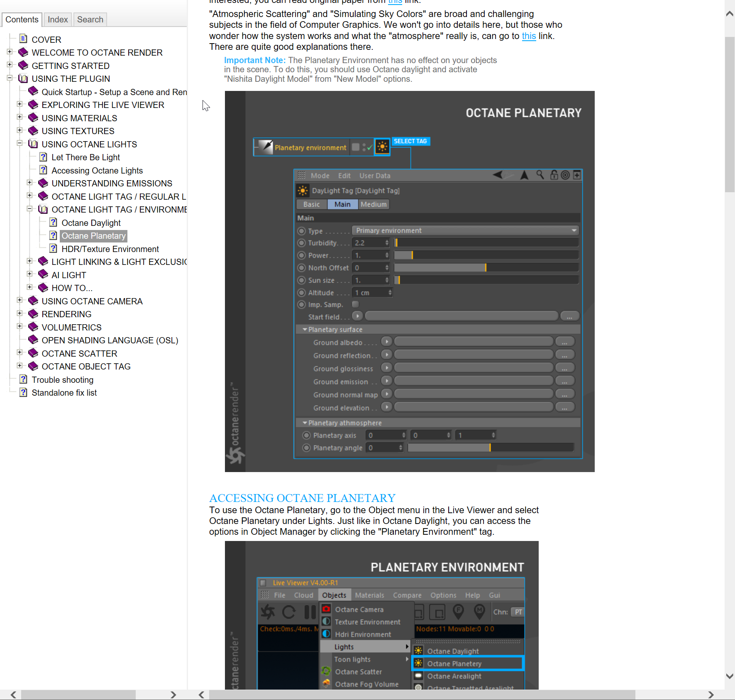Switch to the Search tab
735x700 pixels.
(90, 20)
